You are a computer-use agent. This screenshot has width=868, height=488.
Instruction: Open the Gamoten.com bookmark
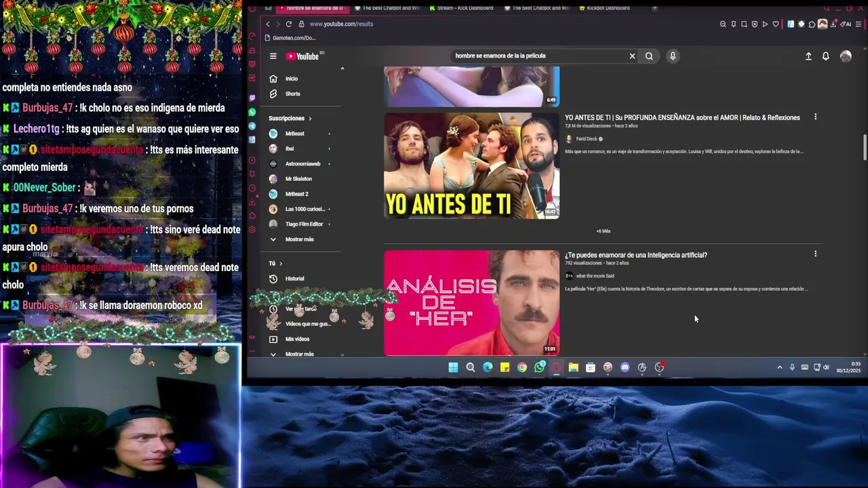(x=290, y=38)
